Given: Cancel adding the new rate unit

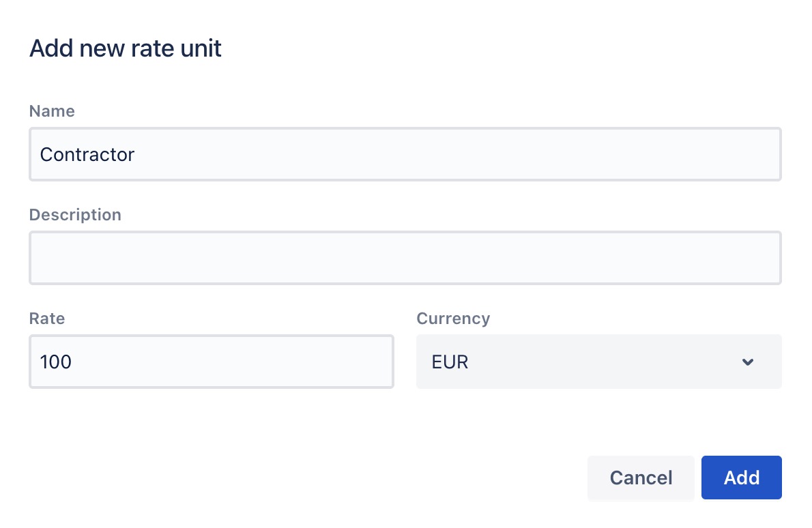Looking at the screenshot, I should pyautogui.click(x=641, y=478).
